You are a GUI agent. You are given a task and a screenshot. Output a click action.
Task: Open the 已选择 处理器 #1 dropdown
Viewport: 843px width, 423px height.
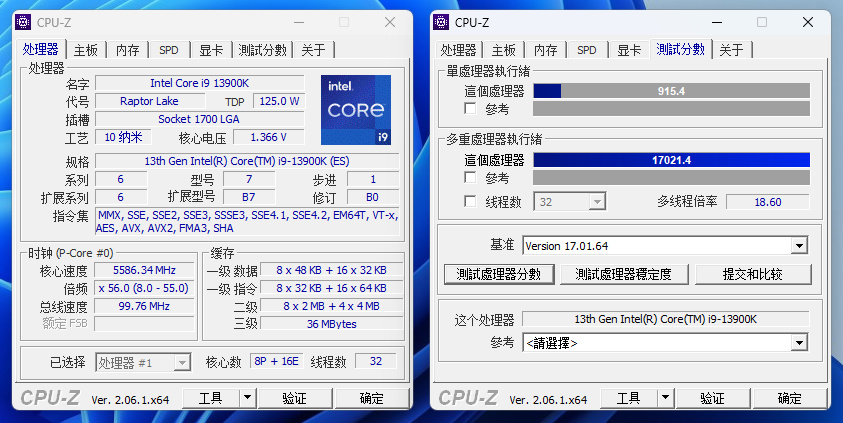[144, 363]
